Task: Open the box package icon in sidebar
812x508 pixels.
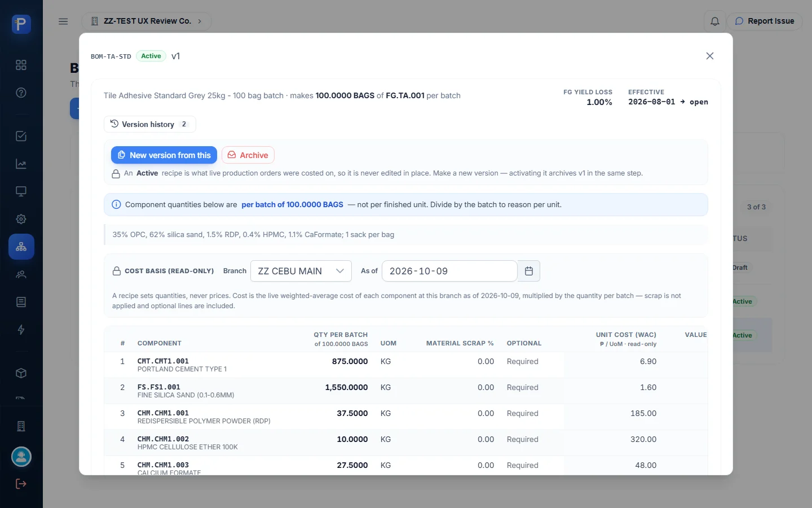Action: pos(21,373)
